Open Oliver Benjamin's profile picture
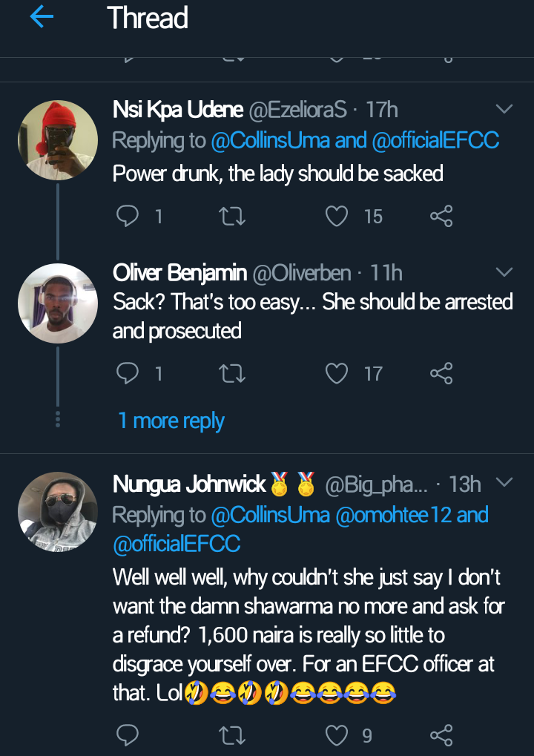534x756 pixels. 57,303
